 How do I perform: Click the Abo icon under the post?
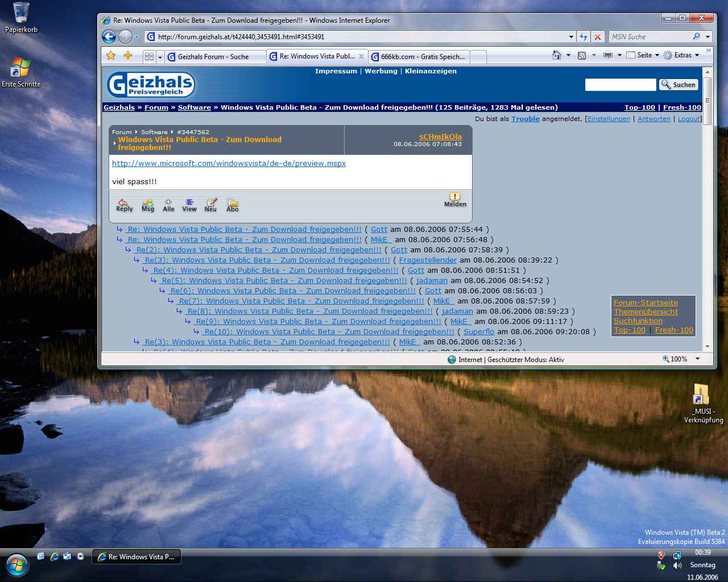coord(233,205)
